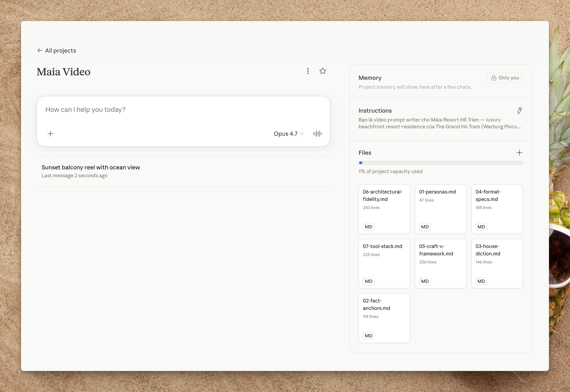Click the Only you visibility button

[x=505, y=78]
